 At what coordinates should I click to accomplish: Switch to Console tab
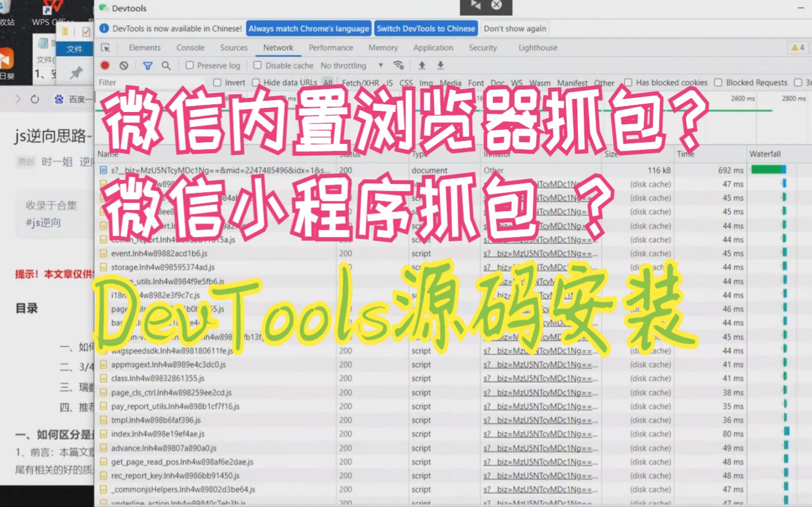(190, 48)
